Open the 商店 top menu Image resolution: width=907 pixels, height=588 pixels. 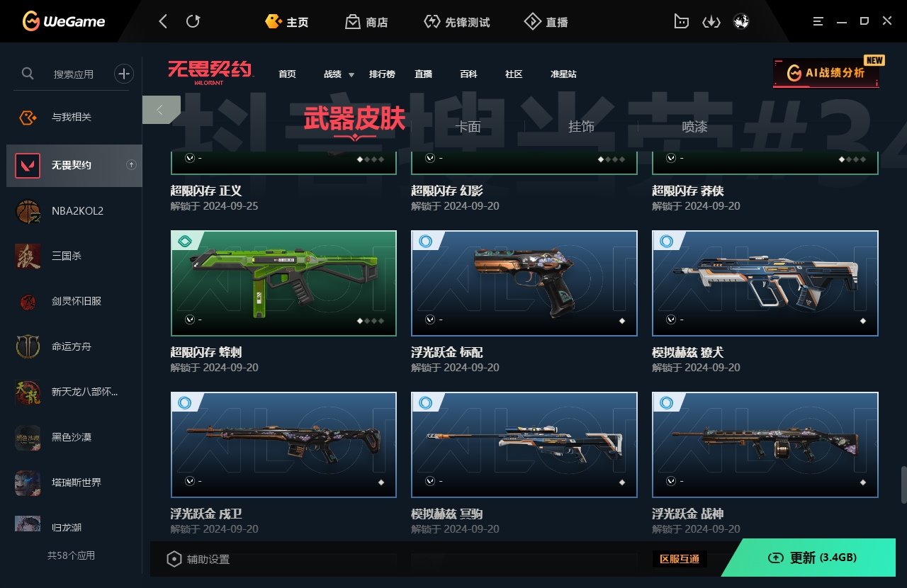[366, 22]
